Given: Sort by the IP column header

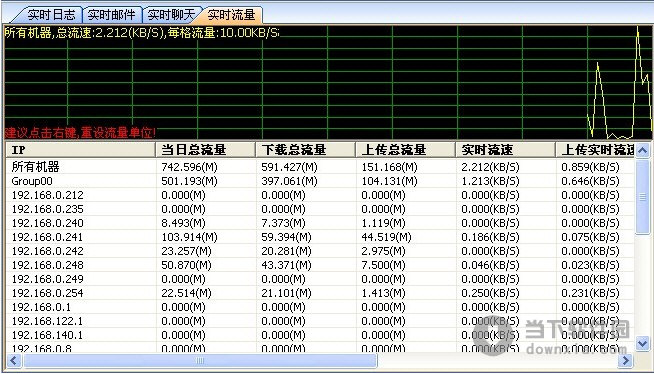Looking at the screenshot, I should point(80,150).
